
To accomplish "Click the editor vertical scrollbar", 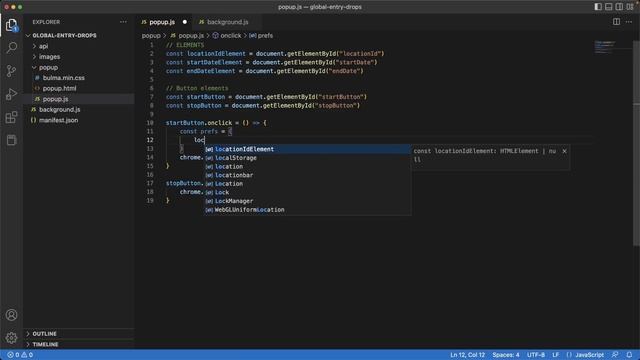I will (636, 143).
